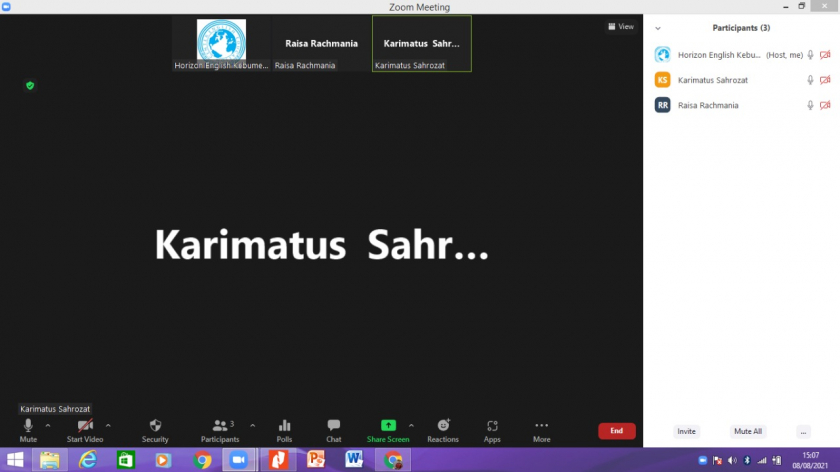The width and height of the screenshot is (840, 472).
Task: Select Horizon English Kebumen host in list
Action: click(741, 55)
